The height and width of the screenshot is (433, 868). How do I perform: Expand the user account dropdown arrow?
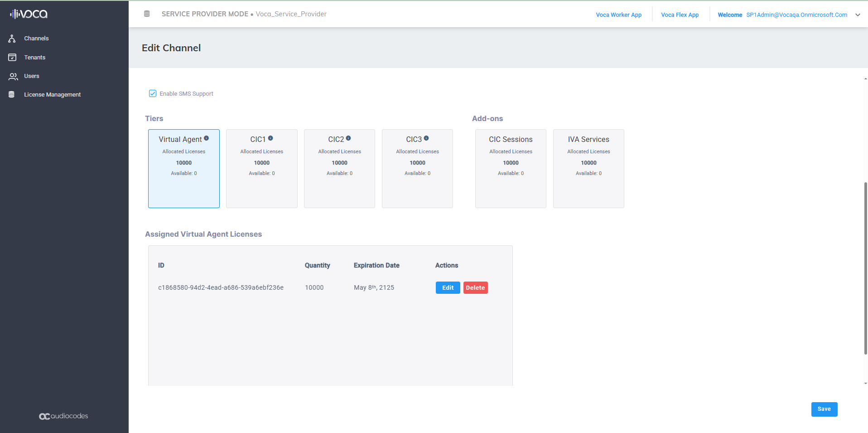858,15
